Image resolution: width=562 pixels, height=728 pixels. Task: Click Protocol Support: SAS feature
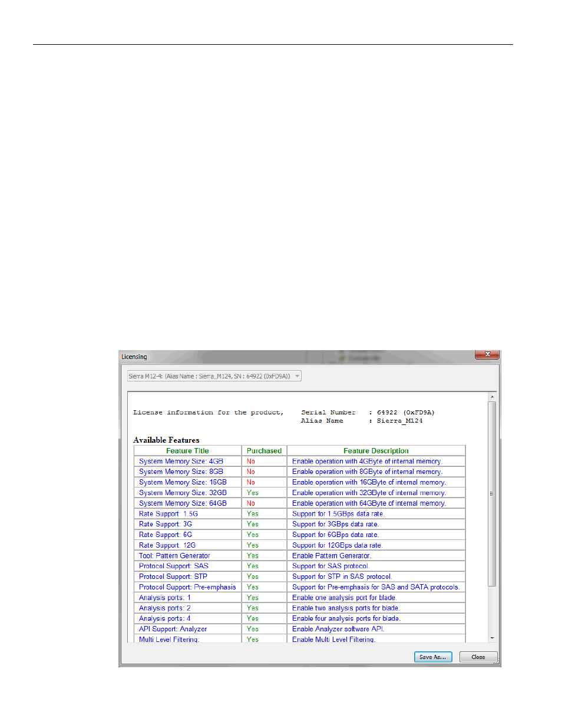tap(174, 566)
